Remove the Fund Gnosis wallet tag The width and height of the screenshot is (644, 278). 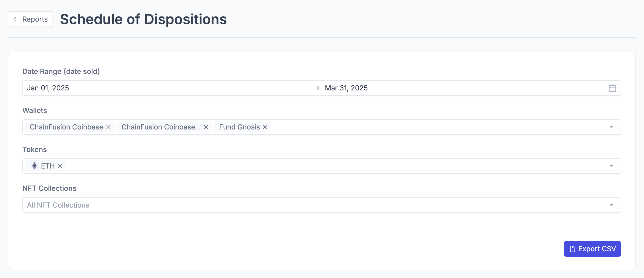[x=265, y=127]
